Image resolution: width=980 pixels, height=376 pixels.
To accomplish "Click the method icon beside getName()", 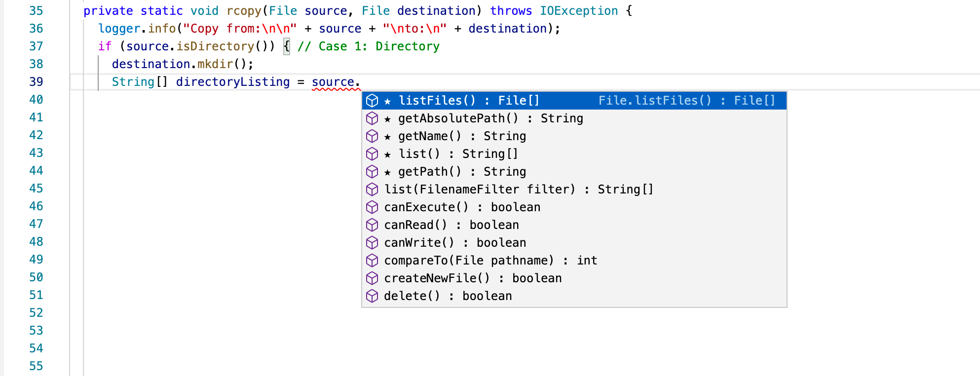I will click(372, 136).
